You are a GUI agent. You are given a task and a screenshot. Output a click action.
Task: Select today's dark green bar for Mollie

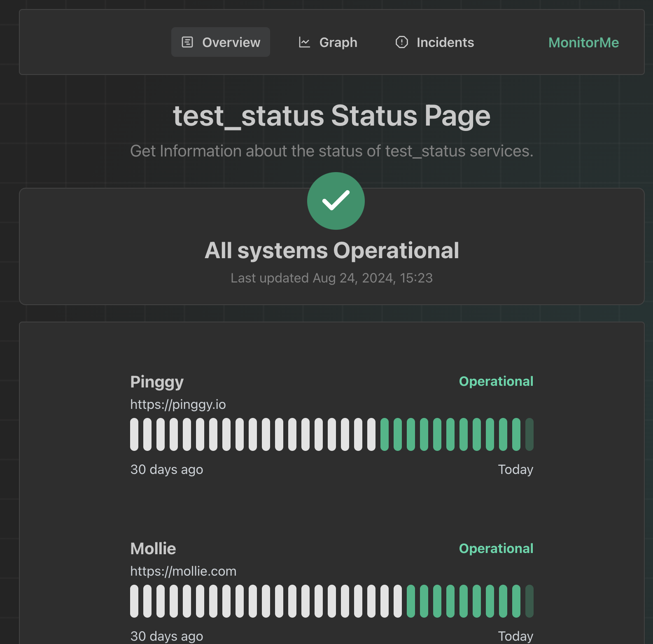click(529, 601)
